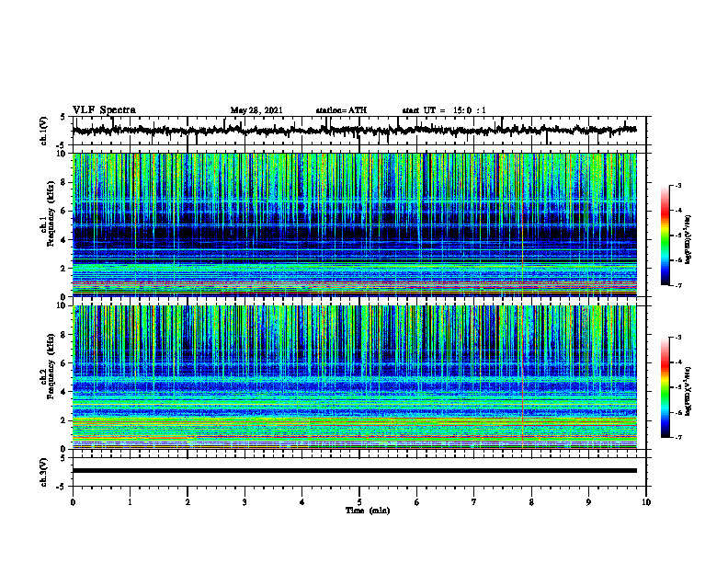
Task: Click the "VLF Spectra" plot title
Action: [x=104, y=110]
